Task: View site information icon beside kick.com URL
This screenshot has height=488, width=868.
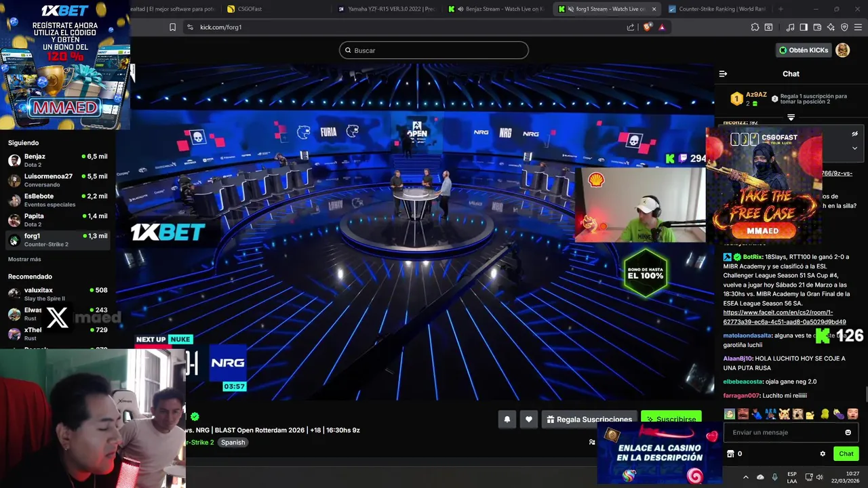Action: click(190, 27)
